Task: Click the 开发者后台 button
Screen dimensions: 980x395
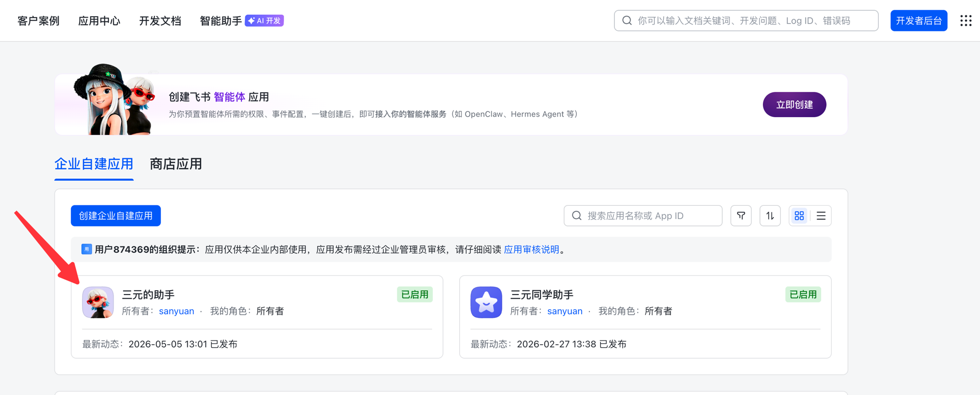Action: click(919, 21)
